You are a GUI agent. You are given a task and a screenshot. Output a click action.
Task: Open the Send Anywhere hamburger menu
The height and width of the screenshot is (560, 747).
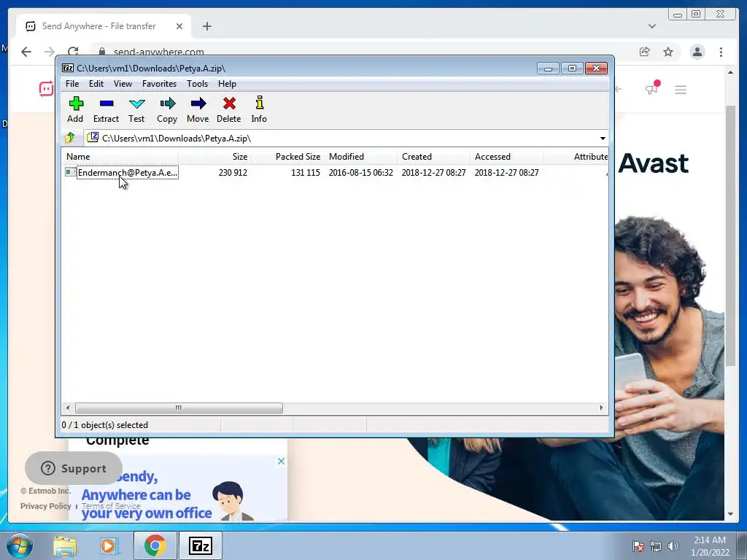(x=681, y=90)
